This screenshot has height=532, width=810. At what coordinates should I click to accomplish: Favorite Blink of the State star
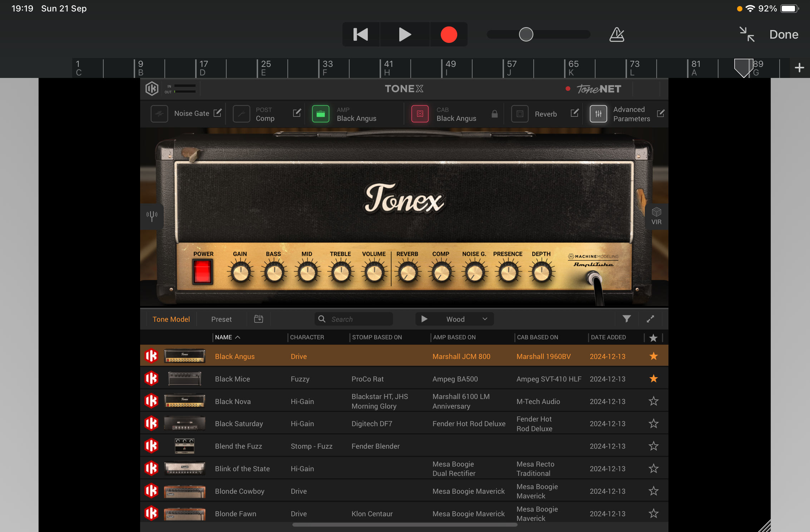(x=653, y=468)
